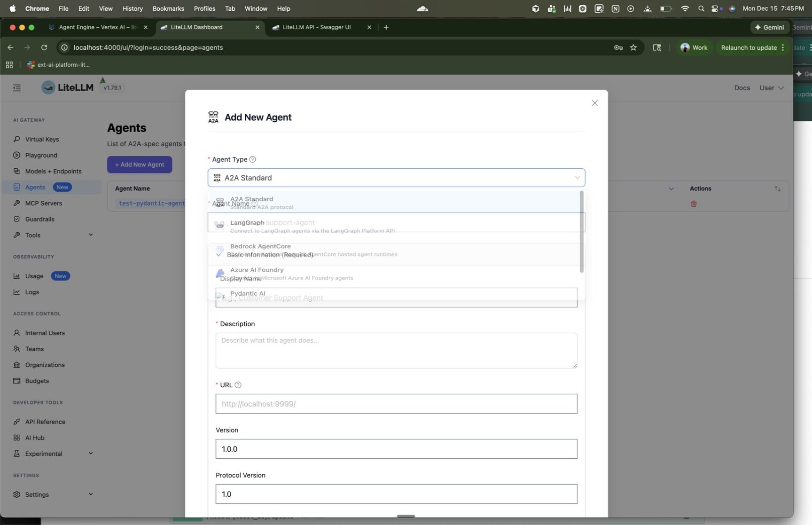Open the Agent Type dropdown
Viewport: 812px width, 525px height.
coord(397,178)
